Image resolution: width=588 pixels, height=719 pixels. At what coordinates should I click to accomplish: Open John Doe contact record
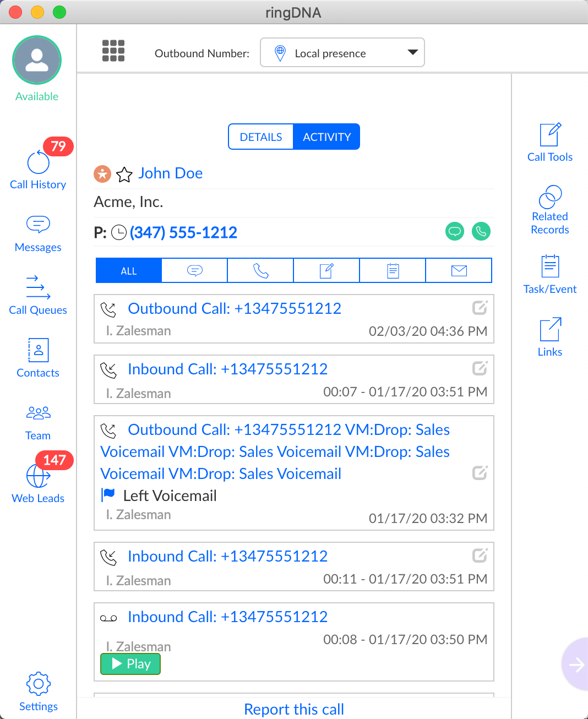click(171, 173)
